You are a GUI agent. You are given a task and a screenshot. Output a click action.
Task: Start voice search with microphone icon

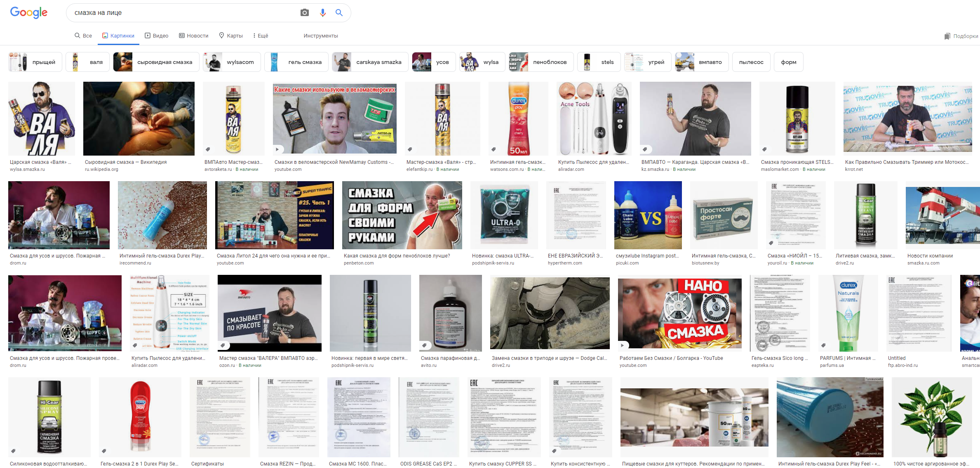pos(323,13)
